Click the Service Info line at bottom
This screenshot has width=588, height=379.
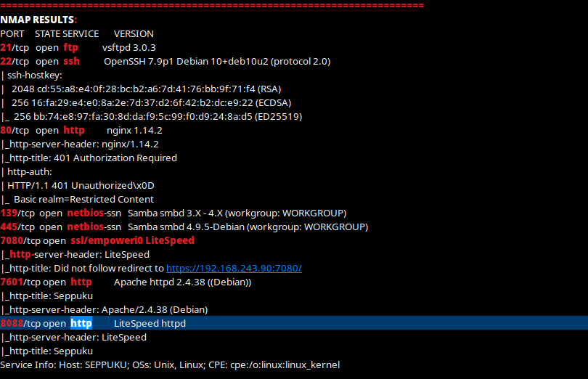(x=170, y=364)
